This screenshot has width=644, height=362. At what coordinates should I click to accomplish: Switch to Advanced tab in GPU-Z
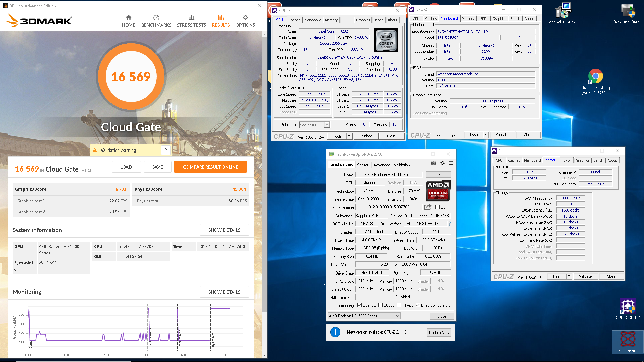click(382, 165)
